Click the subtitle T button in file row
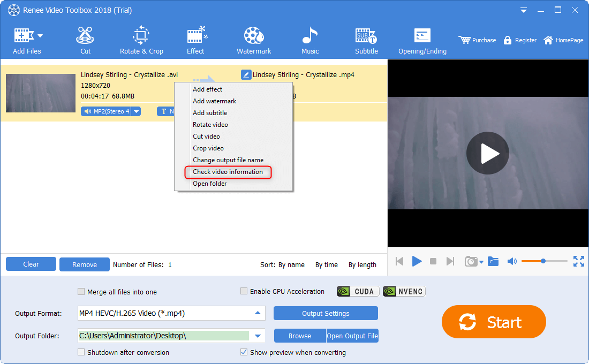This screenshot has width=589, height=364. pyautogui.click(x=165, y=111)
